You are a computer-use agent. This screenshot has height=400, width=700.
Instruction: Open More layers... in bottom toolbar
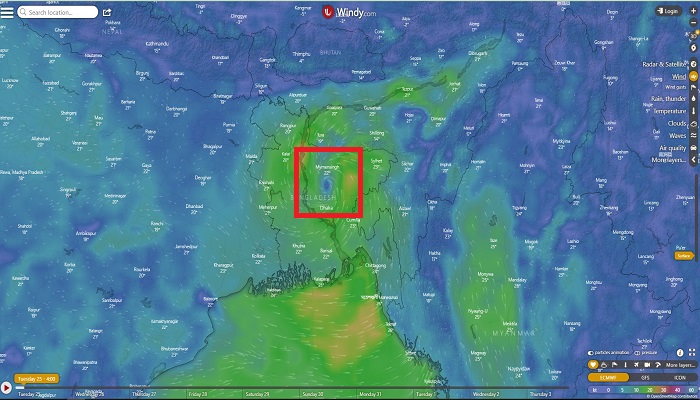click(x=680, y=365)
